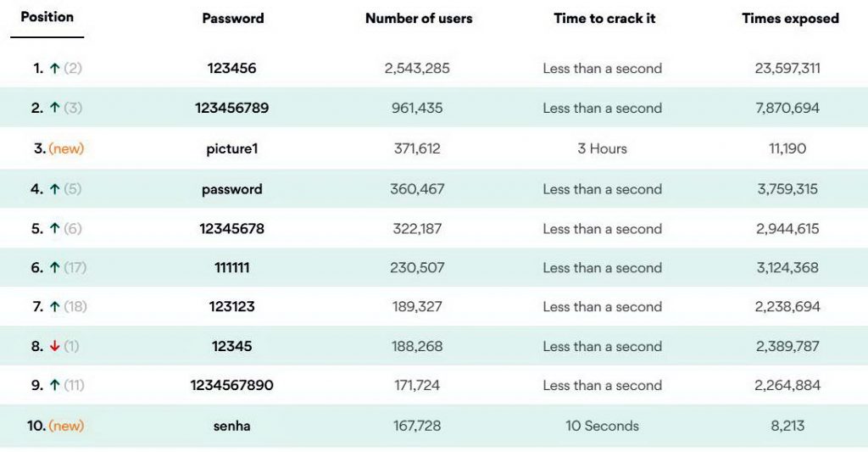Click the 23,597,311 times exposed value
Image resolution: width=868 pixels, height=452 pixels.
click(x=787, y=68)
